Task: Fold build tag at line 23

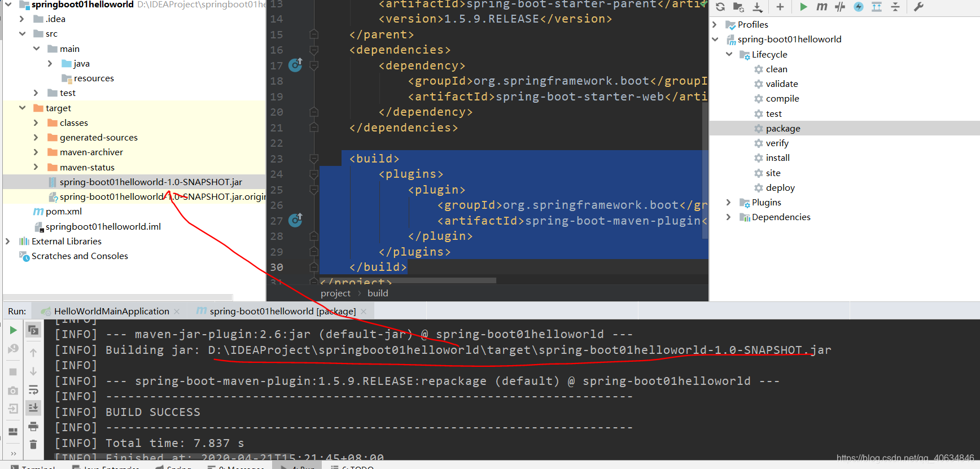Action: point(314,159)
